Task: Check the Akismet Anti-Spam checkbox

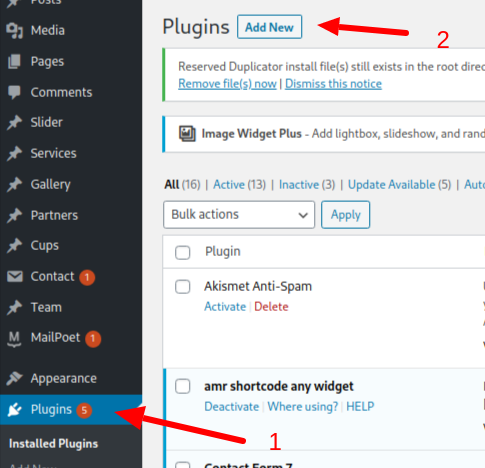Action: (183, 287)
